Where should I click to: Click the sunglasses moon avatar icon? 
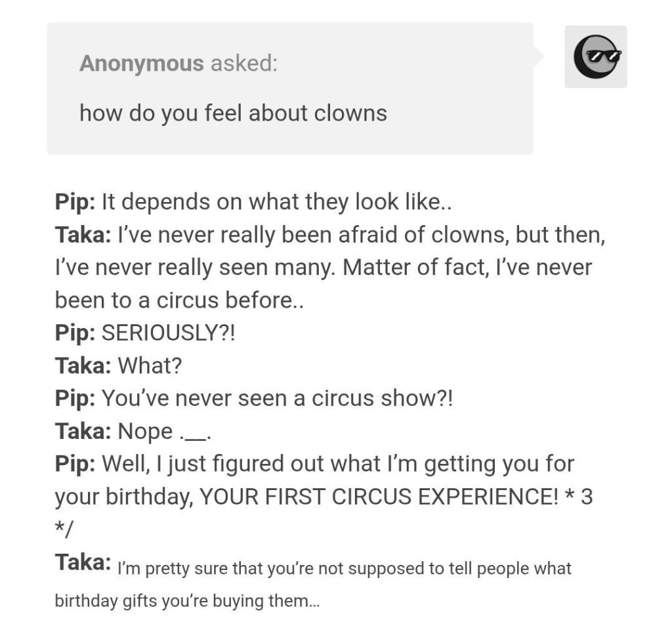[596, 56]
